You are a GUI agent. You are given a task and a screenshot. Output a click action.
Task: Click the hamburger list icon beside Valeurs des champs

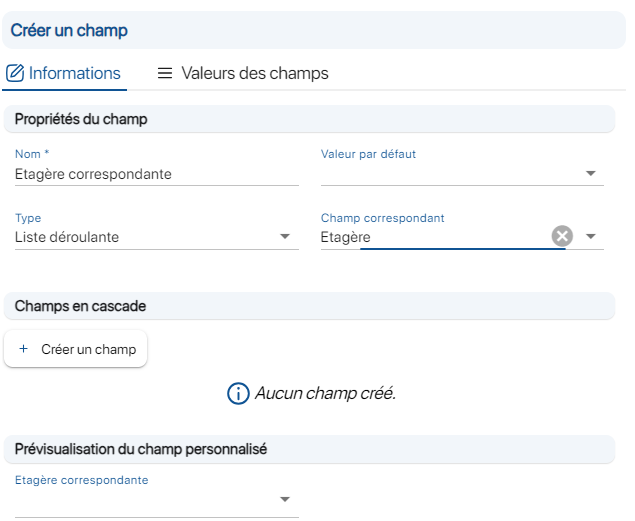[x=165, y=73]
